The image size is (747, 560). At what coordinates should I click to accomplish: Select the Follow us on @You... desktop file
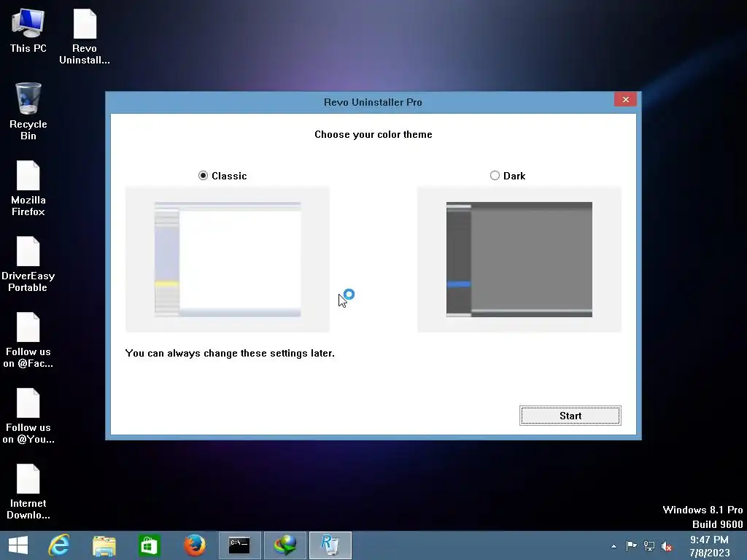[x=28, y=416]
